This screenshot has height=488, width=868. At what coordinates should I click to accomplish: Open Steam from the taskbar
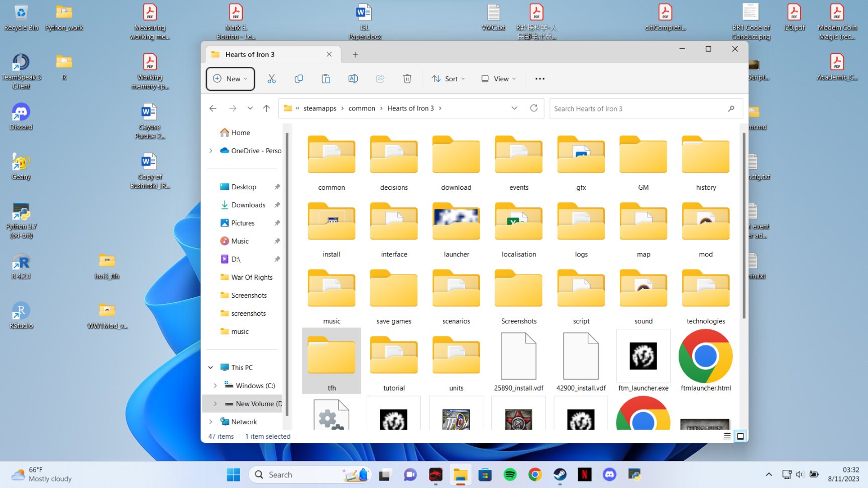560,474
